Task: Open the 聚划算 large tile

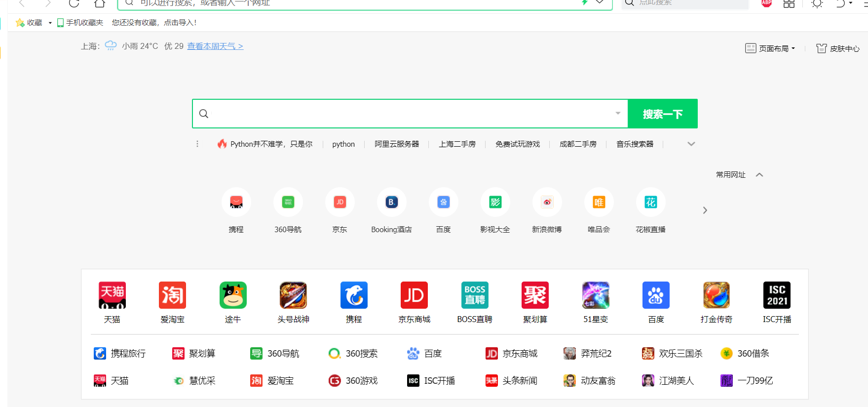Action: tap(535, 295)
